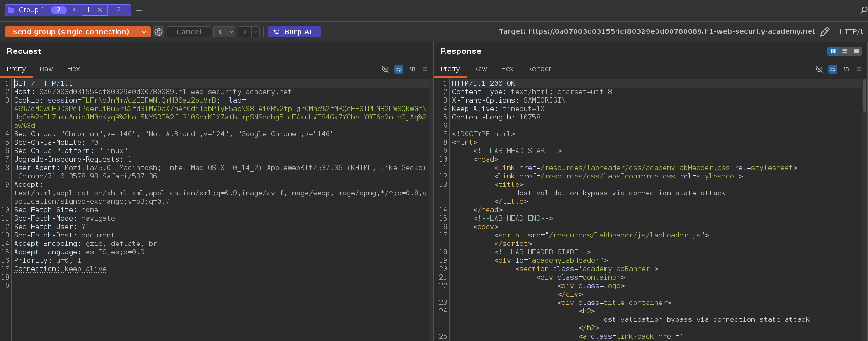Click Send group (single connection) button
Viewport: 868px width, 341px height.
[x=71, y=32]
